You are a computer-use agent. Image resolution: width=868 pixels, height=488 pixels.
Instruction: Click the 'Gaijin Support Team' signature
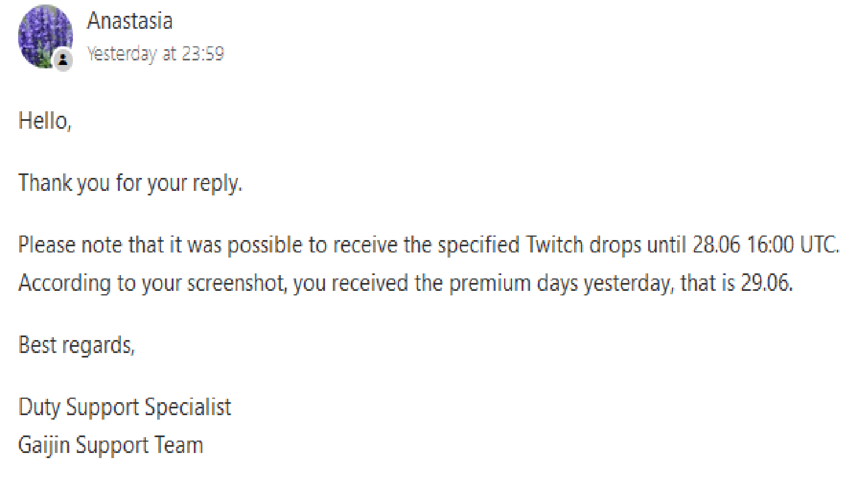point(111,445)
